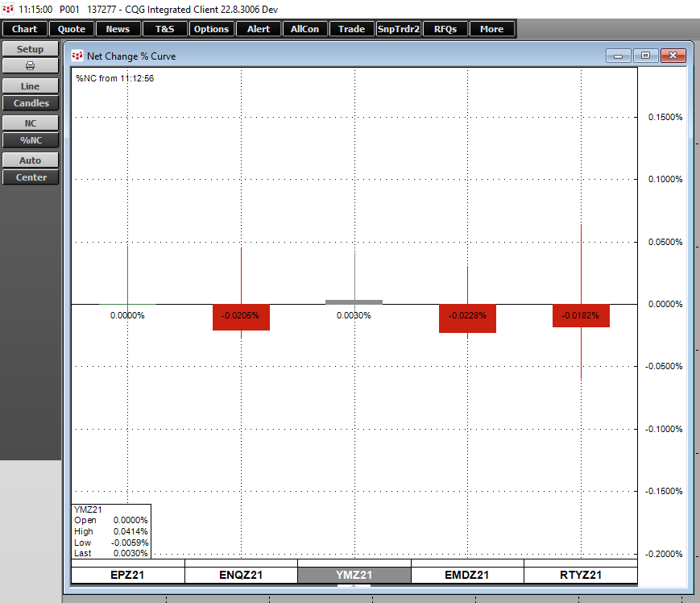Open the News menu

tap(118, 28)
